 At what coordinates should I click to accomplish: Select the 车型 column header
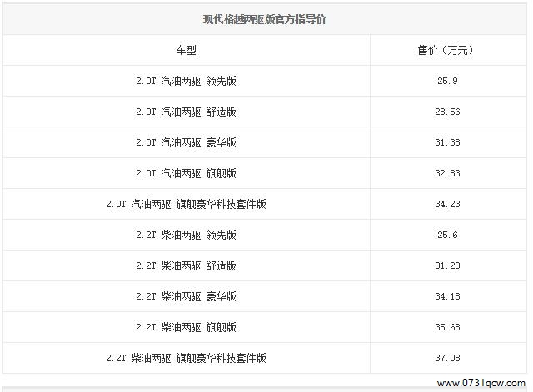(186, 50)
